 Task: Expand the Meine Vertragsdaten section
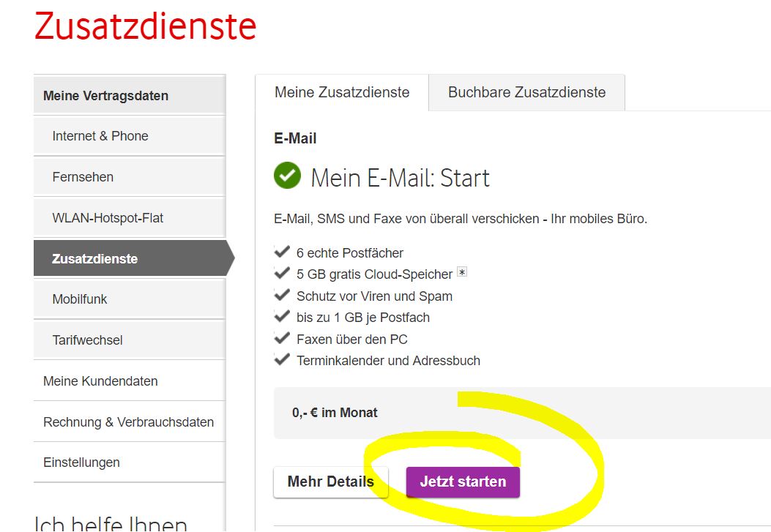[x=107, y=95]
